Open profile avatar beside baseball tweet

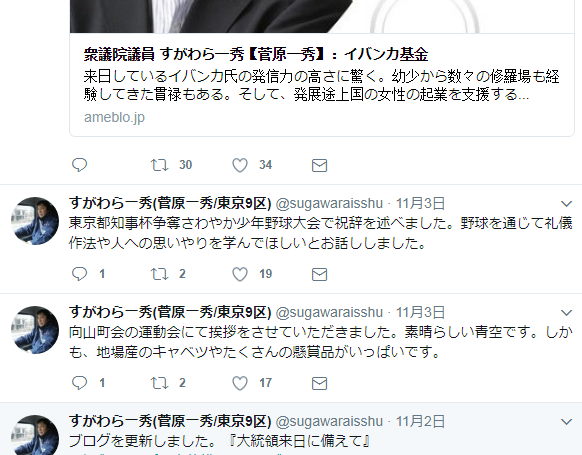point(35,221)
